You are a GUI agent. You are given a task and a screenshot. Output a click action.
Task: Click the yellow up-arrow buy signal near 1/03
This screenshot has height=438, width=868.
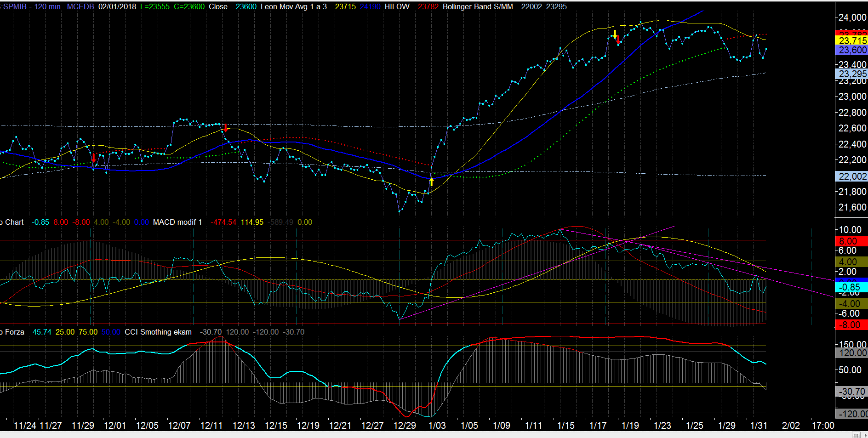[431, 182]
